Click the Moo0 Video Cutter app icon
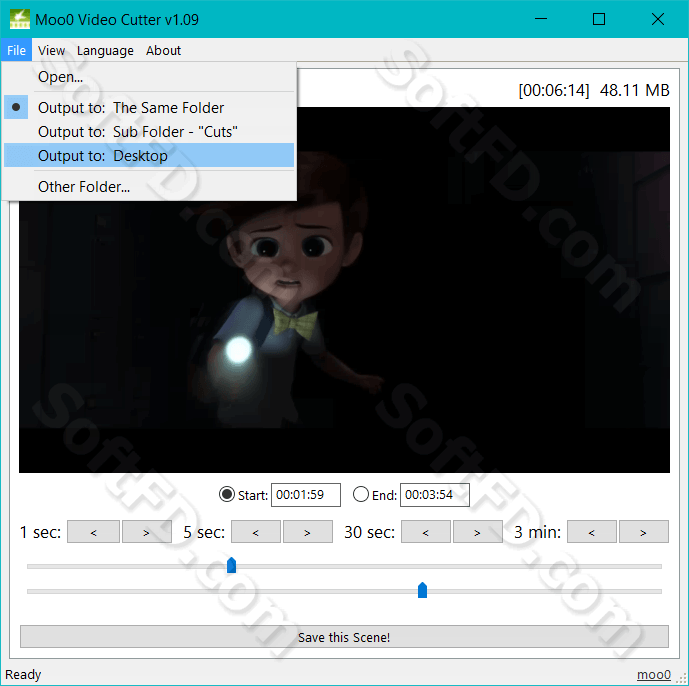Viewport: 689px width, 686px height. pos(20,19)
